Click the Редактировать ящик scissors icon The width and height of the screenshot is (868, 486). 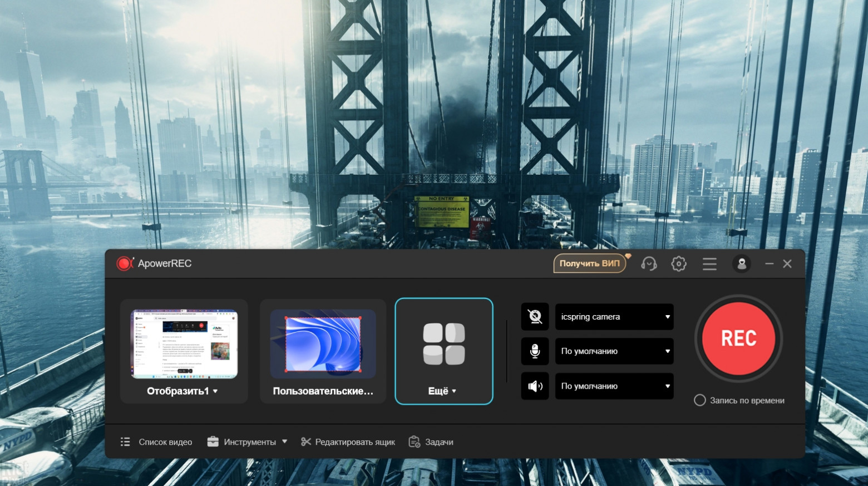click(x=305, y=442)
